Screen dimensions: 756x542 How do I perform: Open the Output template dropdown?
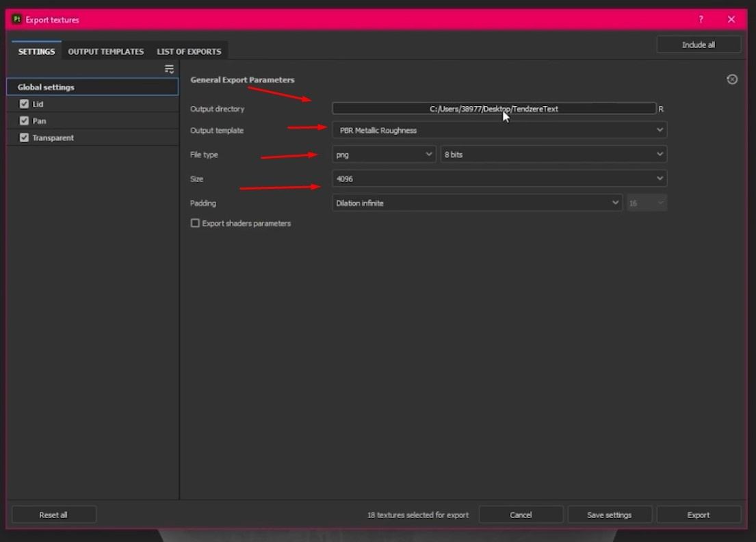coord(499,130)
